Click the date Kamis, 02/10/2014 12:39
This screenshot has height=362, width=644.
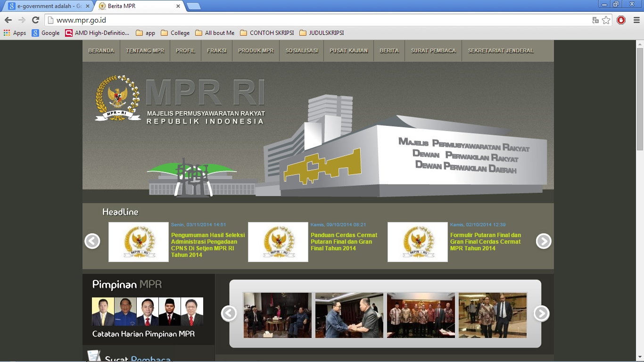[x=478, y=225]
